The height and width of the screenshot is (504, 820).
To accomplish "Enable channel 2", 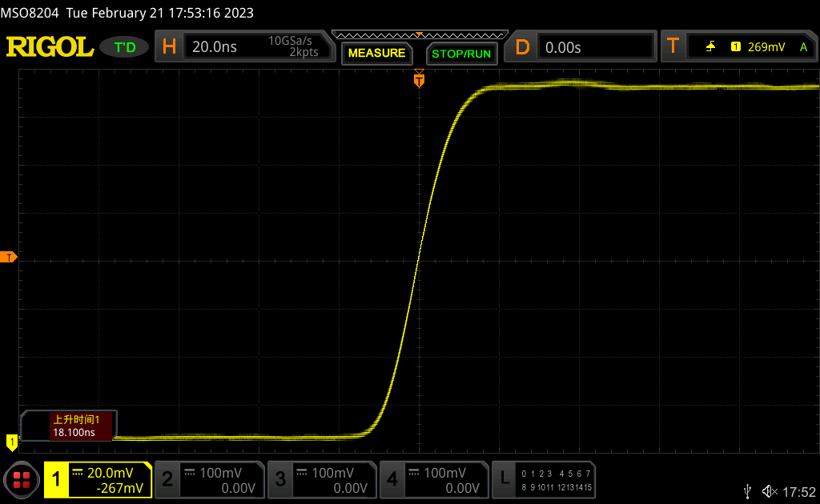I will (x=209, y=479).
